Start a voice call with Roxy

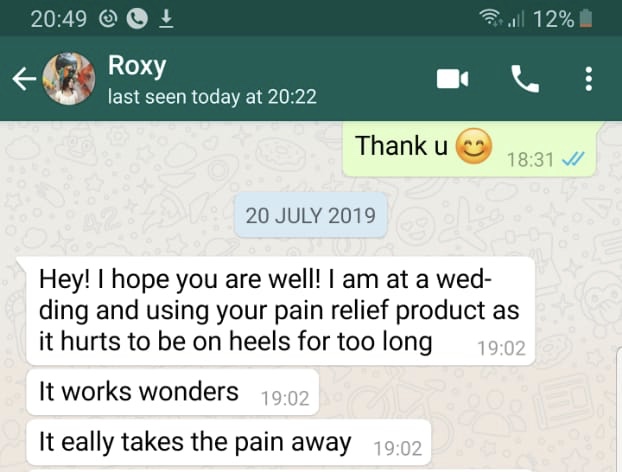tap(525, 79)
